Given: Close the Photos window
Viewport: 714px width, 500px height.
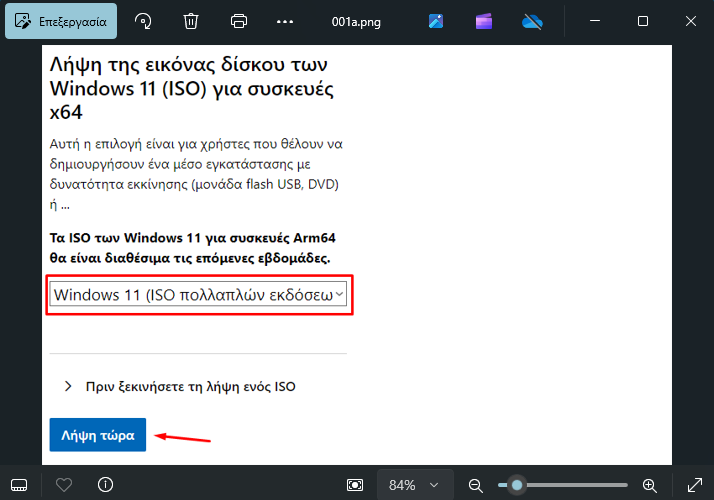Looking at the screenshot, I should tap(691, 21).
